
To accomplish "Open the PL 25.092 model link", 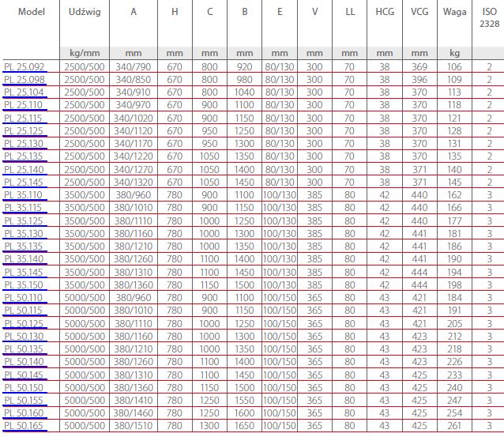I will (x=24, y=67).
